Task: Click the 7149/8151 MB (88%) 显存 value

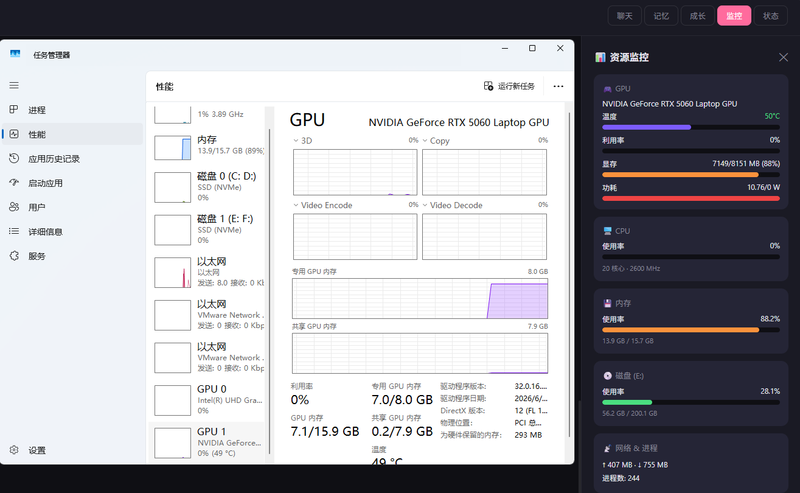Action: pyautogui.click(x=746, y=164)
